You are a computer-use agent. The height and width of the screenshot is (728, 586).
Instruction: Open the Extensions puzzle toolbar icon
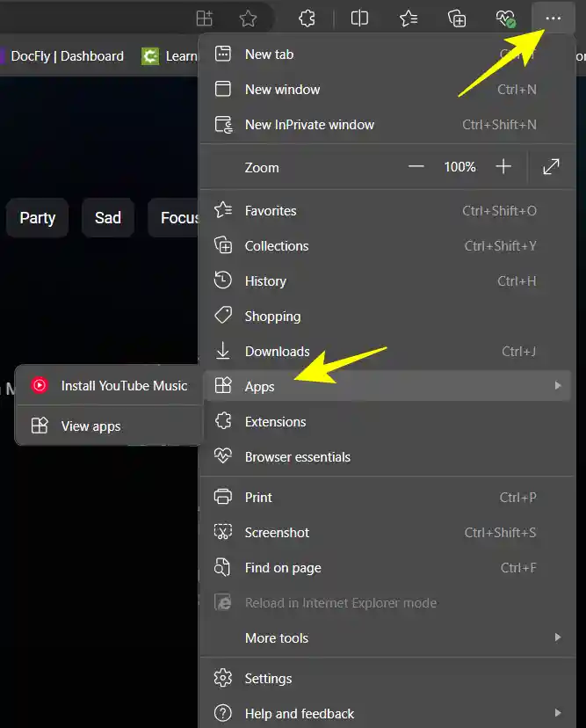tap(307, 18)
